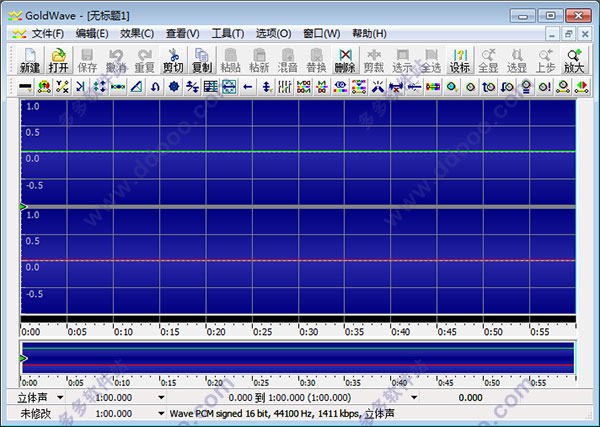Click the 复制 (Copy) toolbar icon
Image resolution: width=600 pixels, height=427 pixels.
[202, 60]
